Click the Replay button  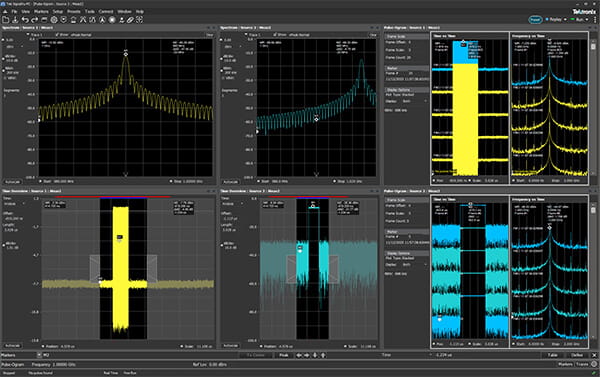[555, 19]
